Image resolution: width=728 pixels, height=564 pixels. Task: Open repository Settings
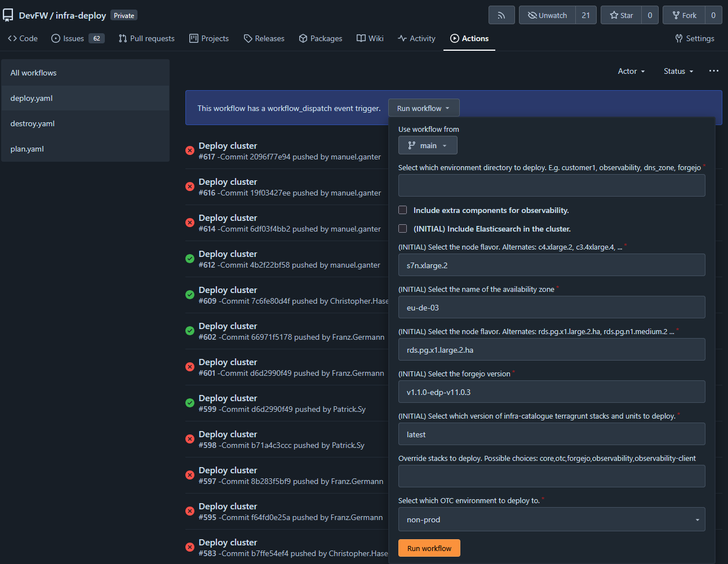pos(694,38)
